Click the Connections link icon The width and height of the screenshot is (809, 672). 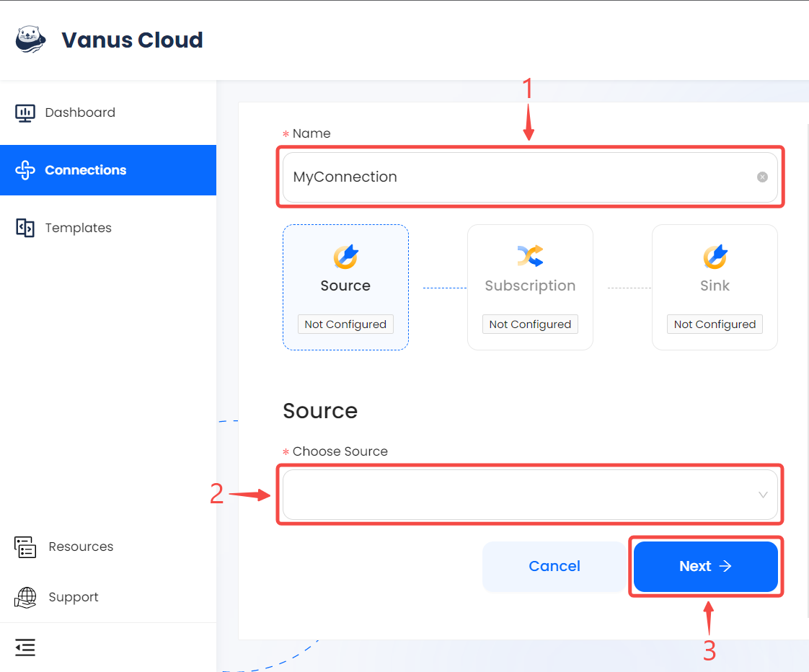point(25,170)
